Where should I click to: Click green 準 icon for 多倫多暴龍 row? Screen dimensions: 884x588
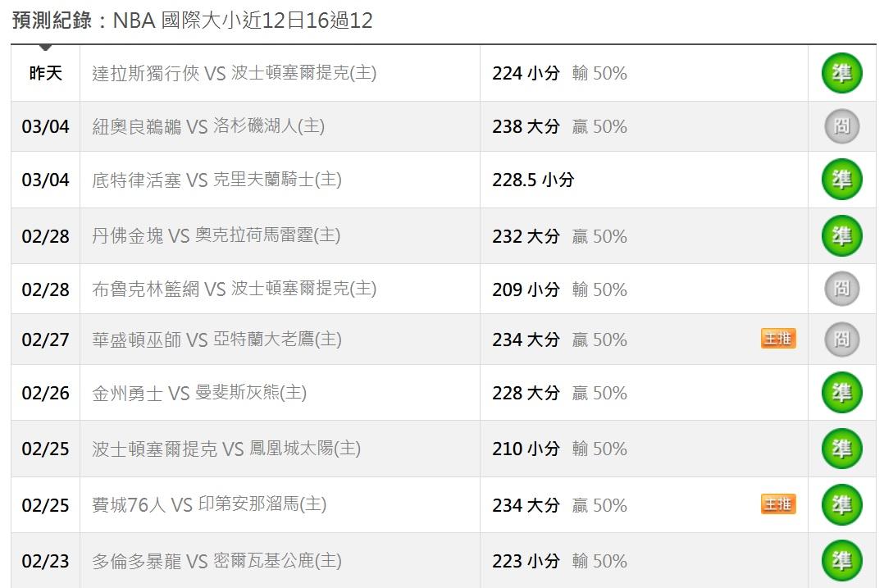tap(841, 561)
